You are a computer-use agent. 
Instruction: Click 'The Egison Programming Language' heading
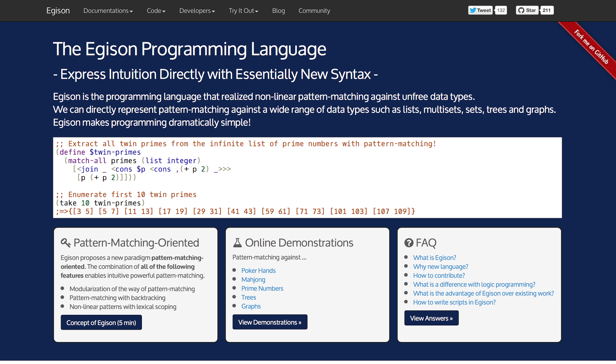point(189,49)
